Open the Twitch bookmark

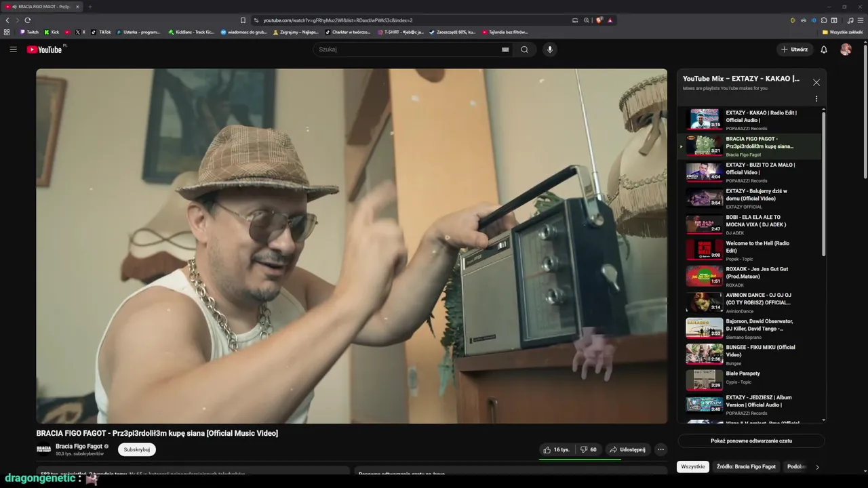29,32
